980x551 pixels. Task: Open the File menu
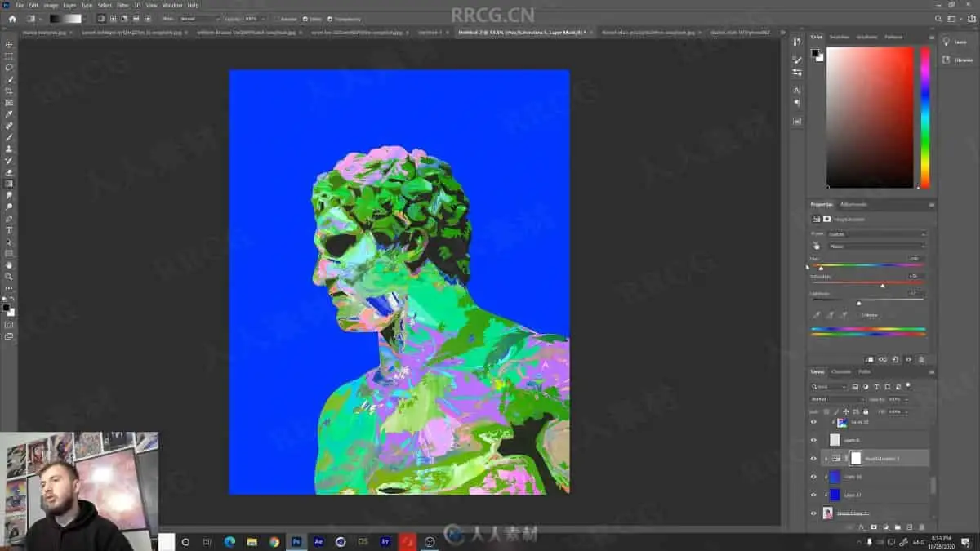[x=20, y=5]
